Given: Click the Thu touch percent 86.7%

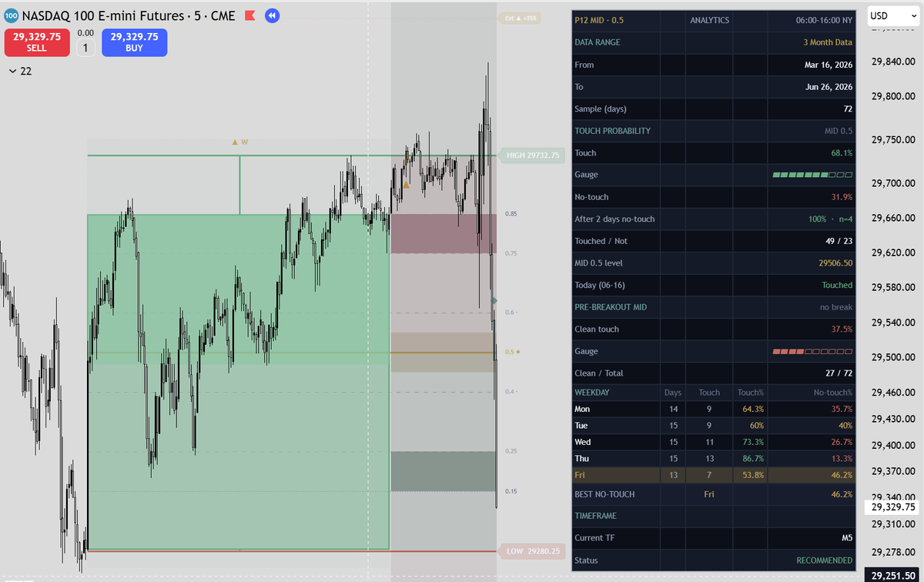Looking at the screenshot, I should pyautogui.click(x=753, y=458).
